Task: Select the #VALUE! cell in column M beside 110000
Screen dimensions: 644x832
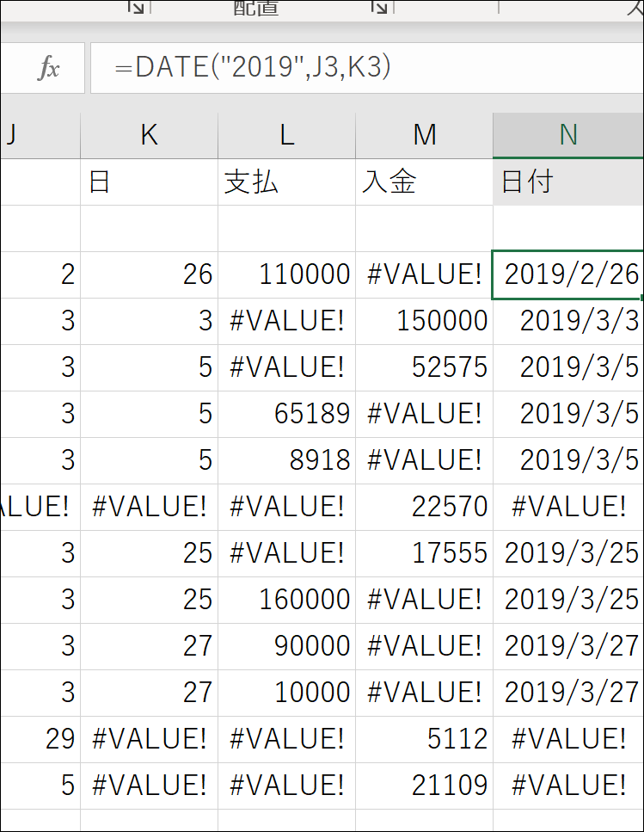Action: click(424, 274)
